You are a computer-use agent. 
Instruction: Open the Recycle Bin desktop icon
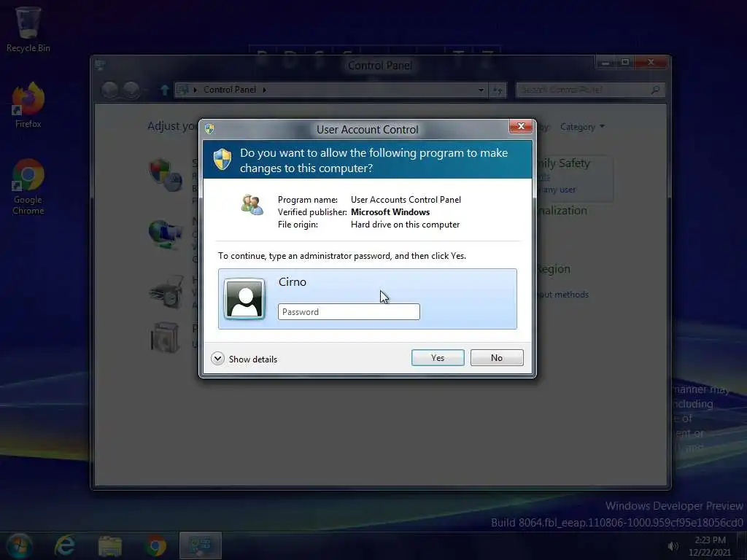point(28,28)
